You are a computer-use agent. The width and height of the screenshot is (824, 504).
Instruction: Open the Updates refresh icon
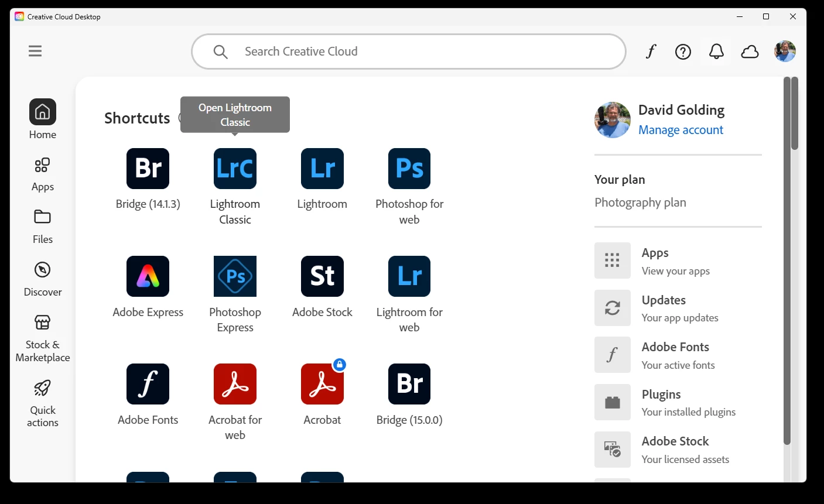pyautogui.click(x=613, y=308)
